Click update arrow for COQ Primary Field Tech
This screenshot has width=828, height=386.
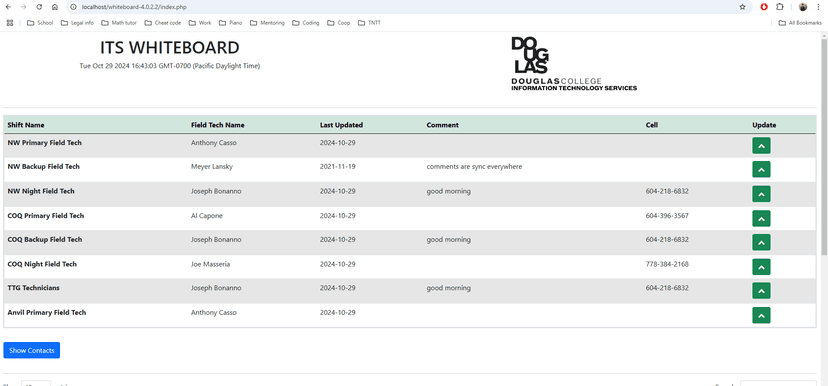tap(761, 218)
